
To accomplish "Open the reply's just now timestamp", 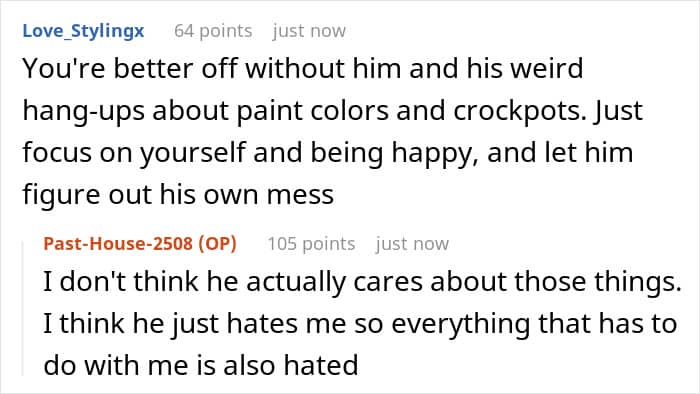I will pyautogui.click(x=412, y=244).
